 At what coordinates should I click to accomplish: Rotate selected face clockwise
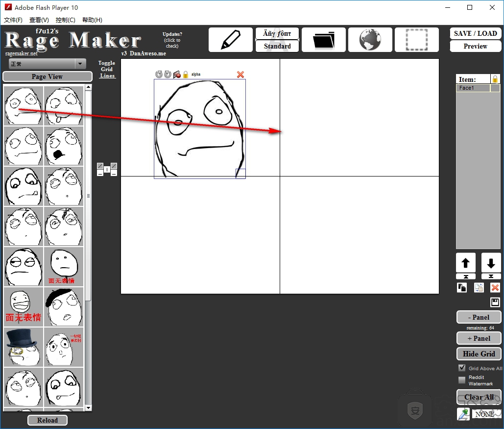168,75
